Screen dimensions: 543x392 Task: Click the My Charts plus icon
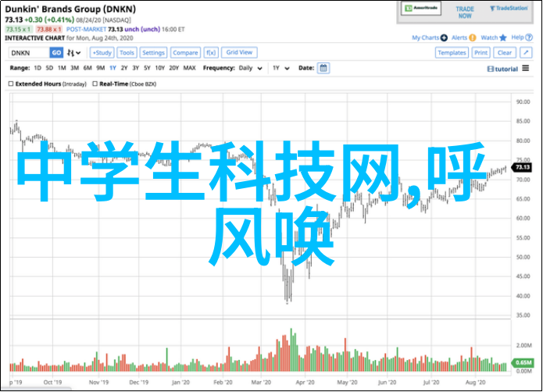444,37
